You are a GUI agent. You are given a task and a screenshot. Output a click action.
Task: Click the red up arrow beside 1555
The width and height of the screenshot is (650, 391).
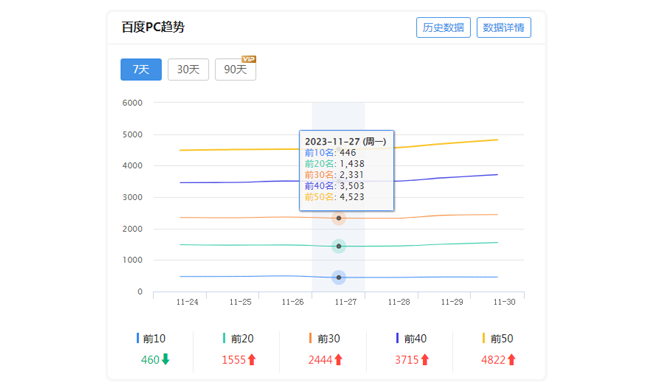coord(252,359)
